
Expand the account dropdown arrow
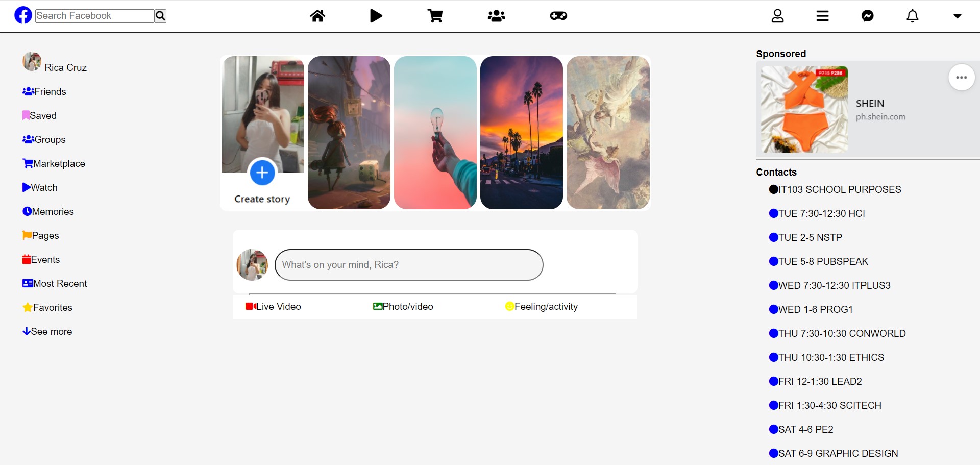click(x=957, y=16)
